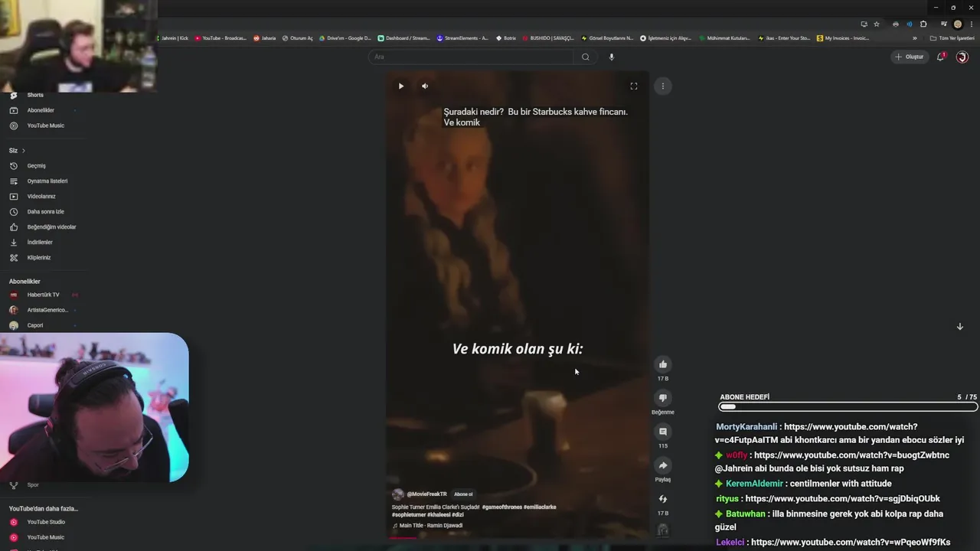Viewport: 980px width, 551px height.
Task: Open the notifications bell
Action: point(941,57)
